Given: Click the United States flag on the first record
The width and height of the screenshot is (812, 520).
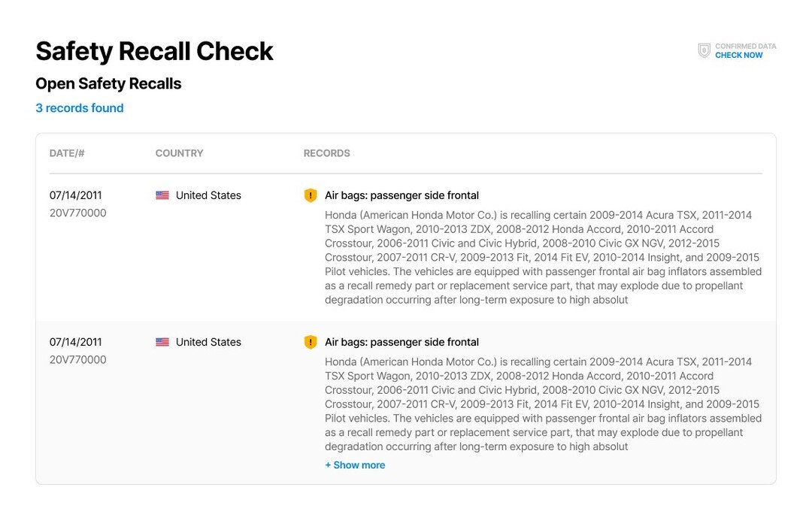Looking at the screenshot, I should pos(162,195).
